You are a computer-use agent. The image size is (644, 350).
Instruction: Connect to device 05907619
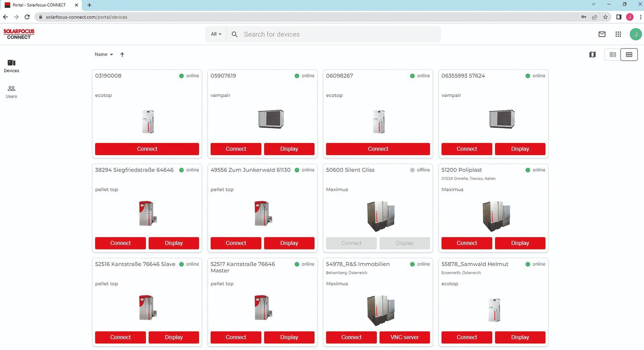(x=236, y=149)
